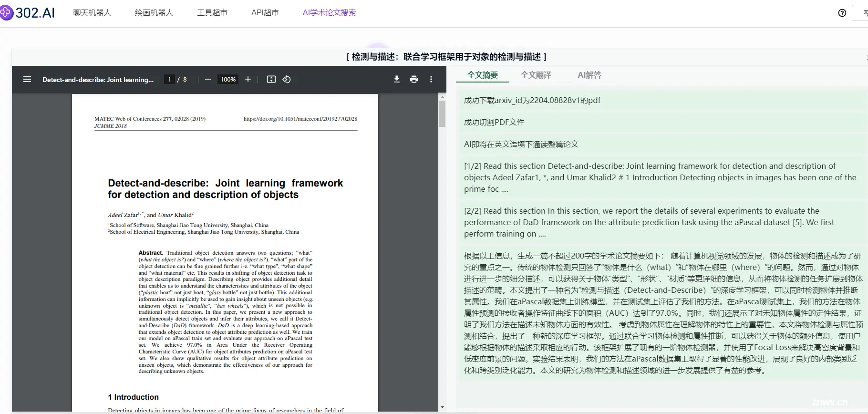The image size is (868, 414).
Task: Click the '1 Introduction' heading
Action: (x=133, y=397)
